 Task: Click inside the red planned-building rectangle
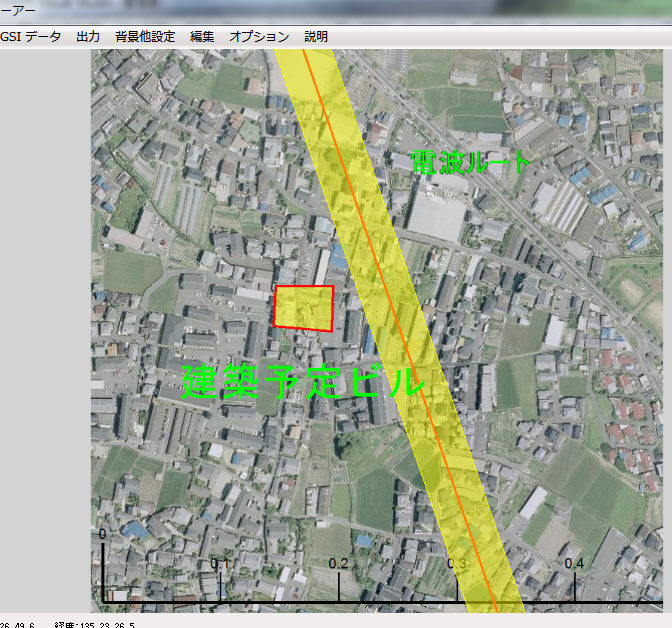pyautogui.click(x=303, y=308)
